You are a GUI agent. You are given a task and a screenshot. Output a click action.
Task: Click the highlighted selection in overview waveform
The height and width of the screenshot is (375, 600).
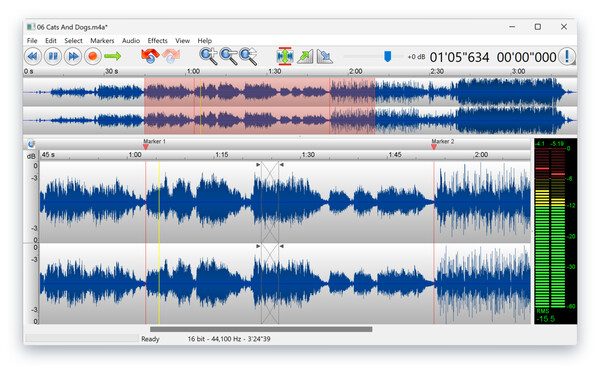click(259, 106)
